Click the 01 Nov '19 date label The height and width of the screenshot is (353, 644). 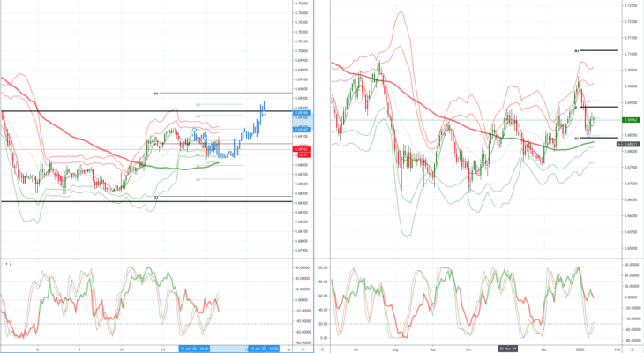pyautogui.click(x=507, y=349)
